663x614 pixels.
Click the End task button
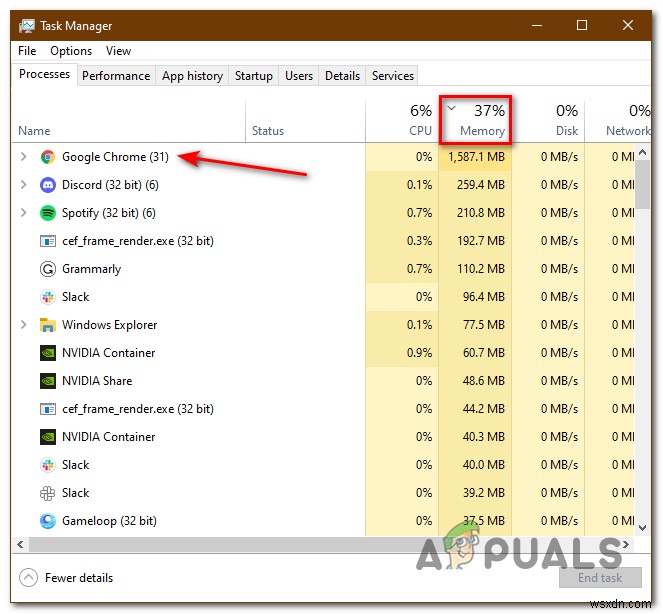pyautogui.click(x=600, y=578)
